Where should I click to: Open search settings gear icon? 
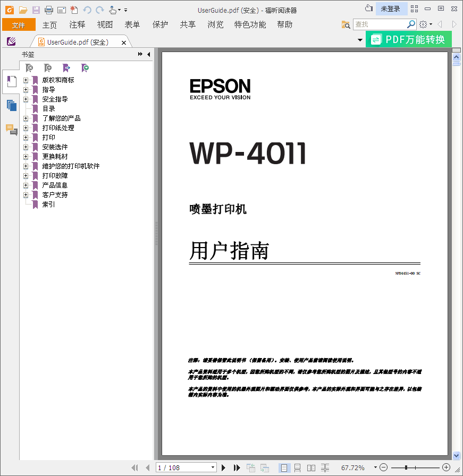(423, 24)
